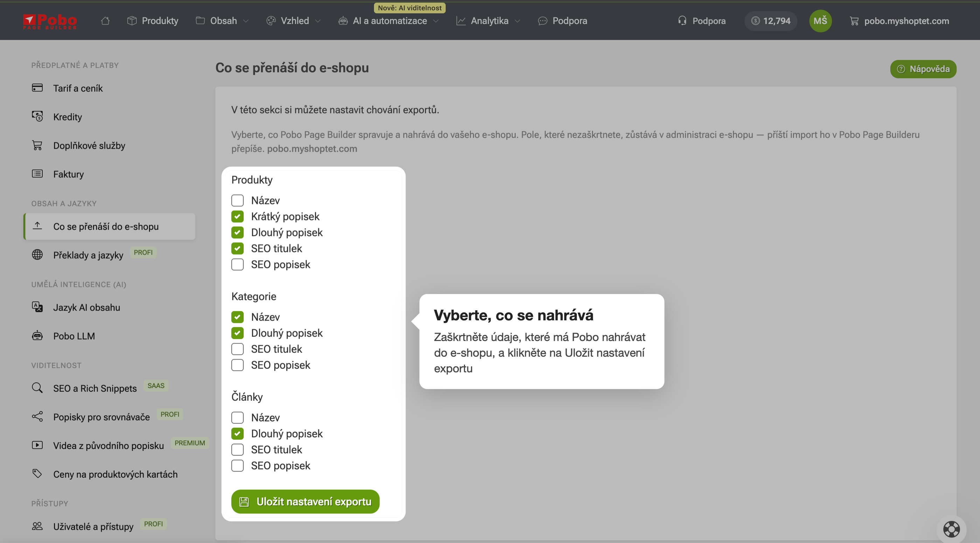This screenshot has height=543, width=980.
Task: Expand AI a automatizace menu
Action: tap(388, 21)
